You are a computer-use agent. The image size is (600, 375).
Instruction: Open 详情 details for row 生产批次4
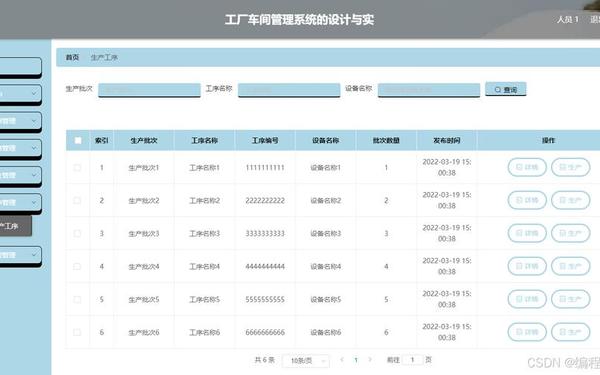point(527,266)
